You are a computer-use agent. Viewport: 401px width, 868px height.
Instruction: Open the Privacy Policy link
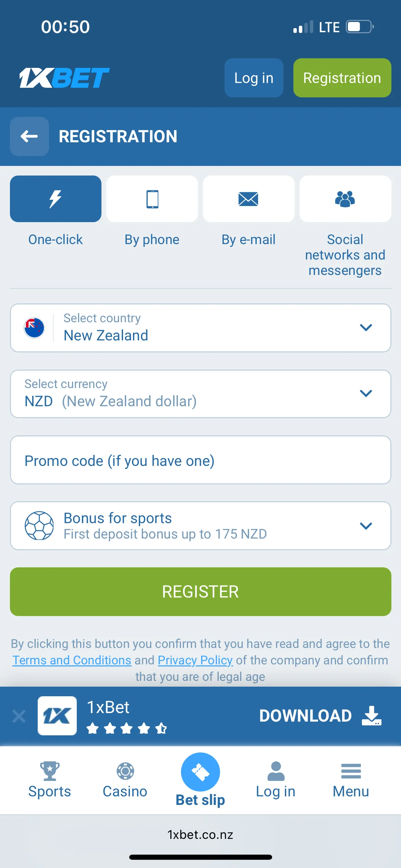point(195,660)
